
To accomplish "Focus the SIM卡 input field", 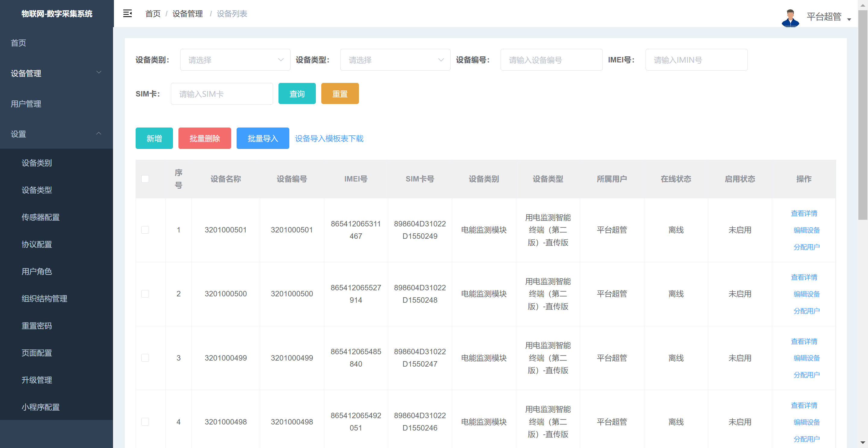I will [x=222, y=94].
